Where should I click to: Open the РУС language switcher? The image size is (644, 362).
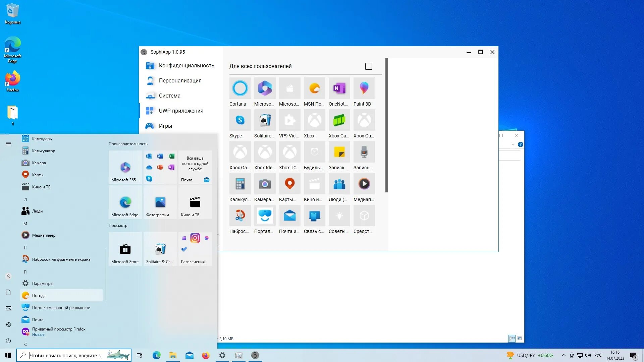pos(598,355)
